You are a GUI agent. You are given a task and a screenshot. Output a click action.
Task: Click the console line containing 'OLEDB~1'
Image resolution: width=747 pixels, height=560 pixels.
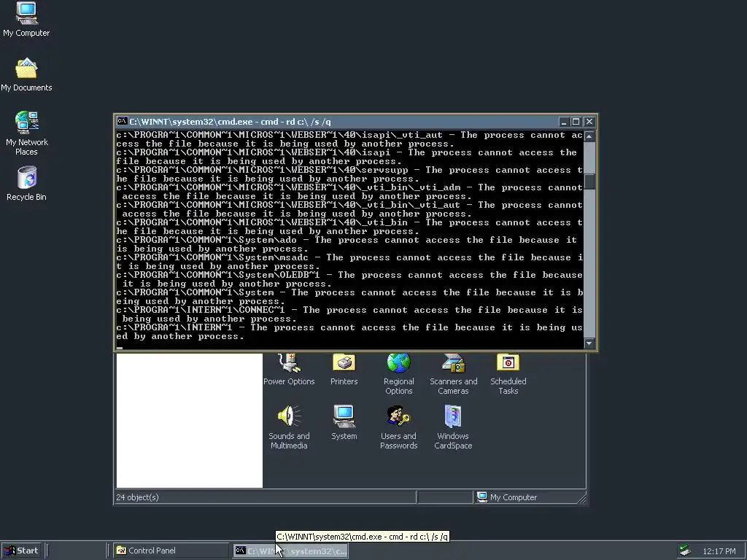pos(349,279)
